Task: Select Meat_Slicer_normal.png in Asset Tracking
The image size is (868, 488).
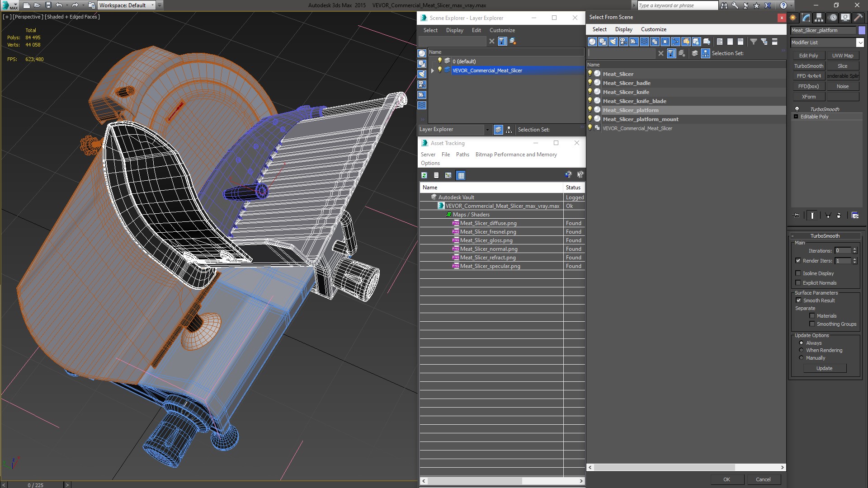Action: tap(489, 249)
